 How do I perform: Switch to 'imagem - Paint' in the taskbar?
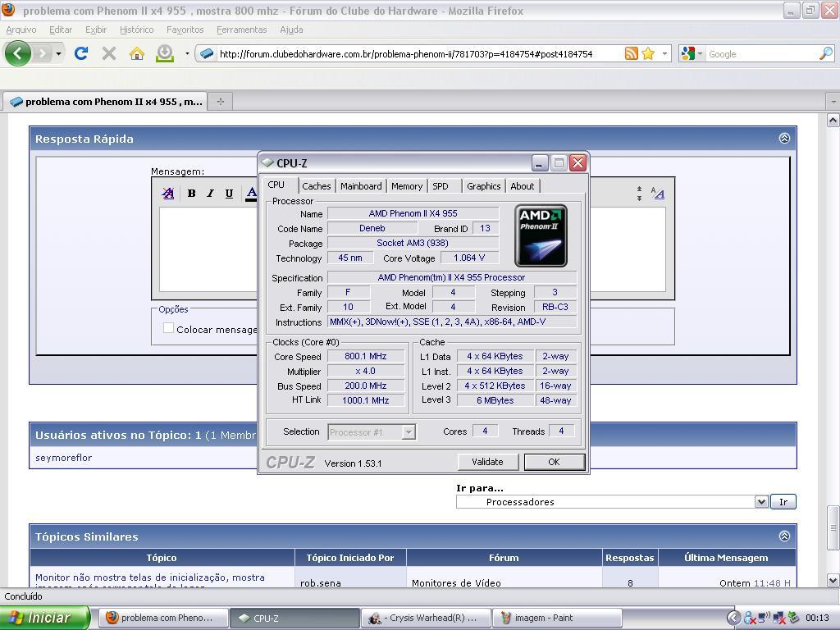click(557, 618)
